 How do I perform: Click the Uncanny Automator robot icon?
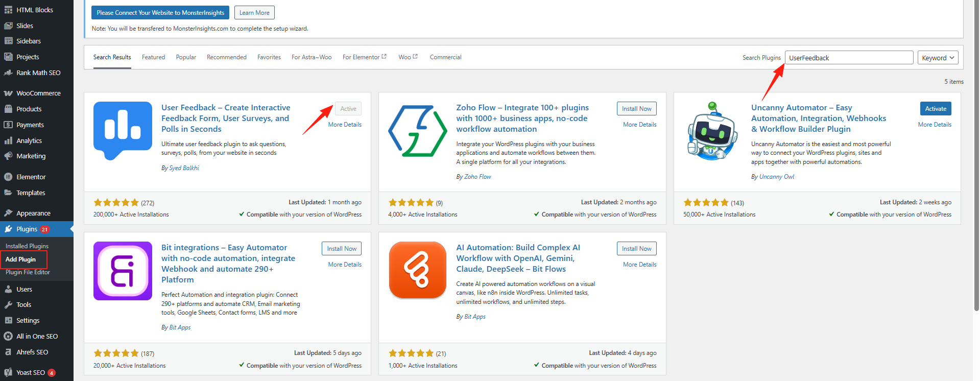pos(712,131)
